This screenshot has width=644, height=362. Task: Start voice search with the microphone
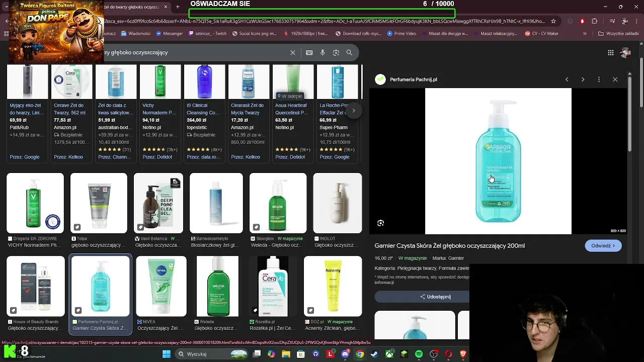click(323, 52)
